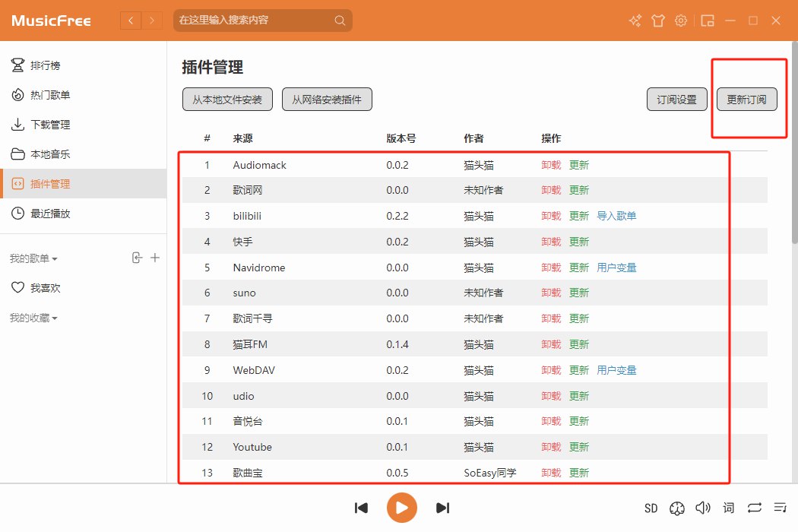798x532 pixels.
Task: Update the 歌词千寻 plugin
Action: point(579,318)
